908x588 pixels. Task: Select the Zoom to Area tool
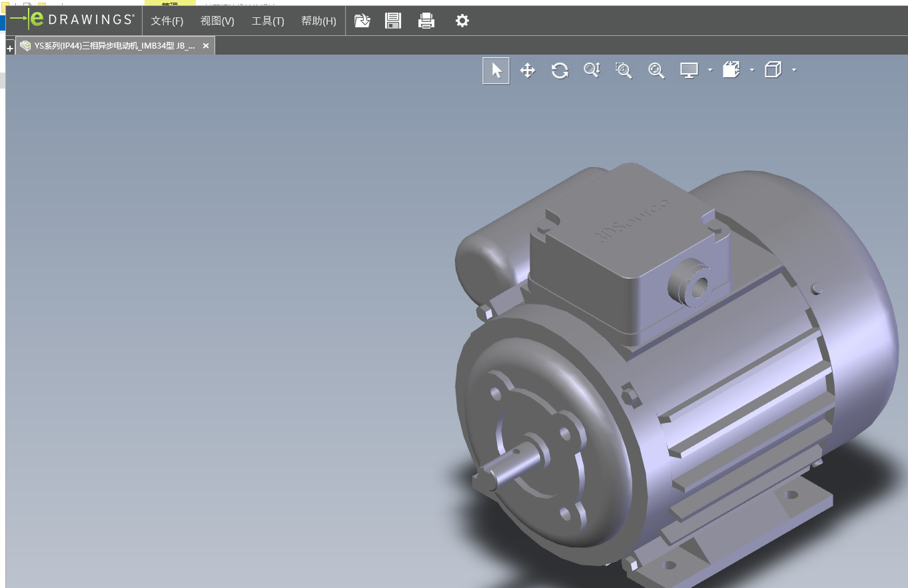click(624, 71)
